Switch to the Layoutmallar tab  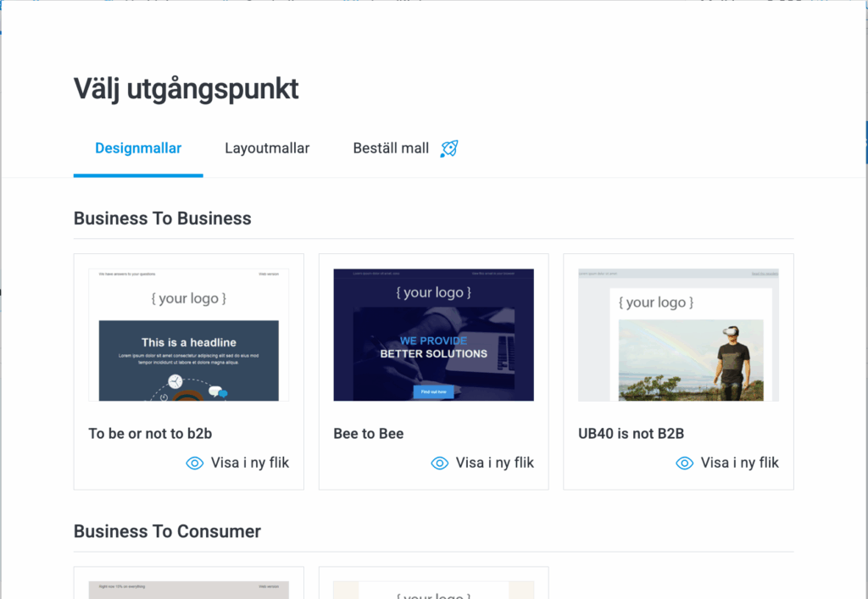[x=267, y=148]
